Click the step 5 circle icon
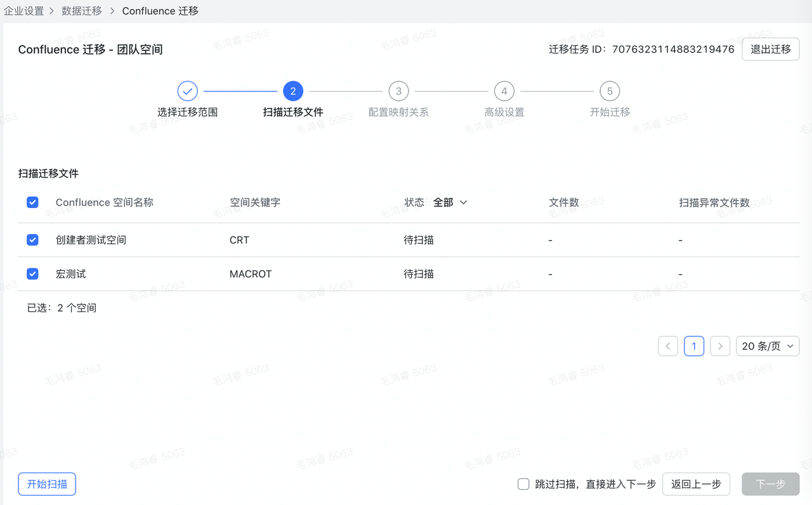 (610, 91)
